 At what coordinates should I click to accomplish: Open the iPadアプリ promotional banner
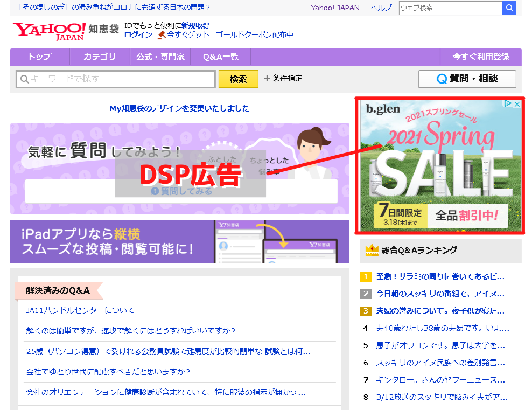point(179,241)
